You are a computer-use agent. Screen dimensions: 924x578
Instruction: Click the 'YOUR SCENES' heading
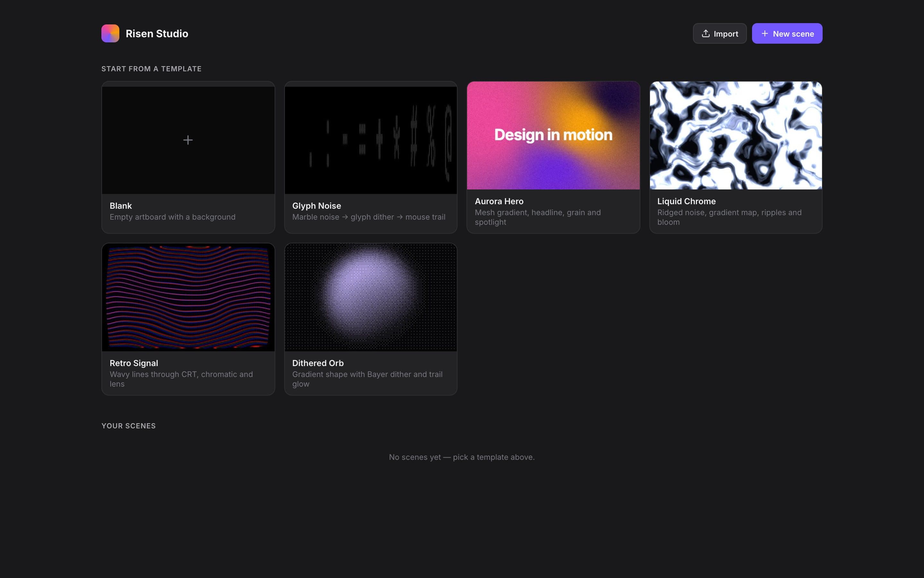coord(128,426)
